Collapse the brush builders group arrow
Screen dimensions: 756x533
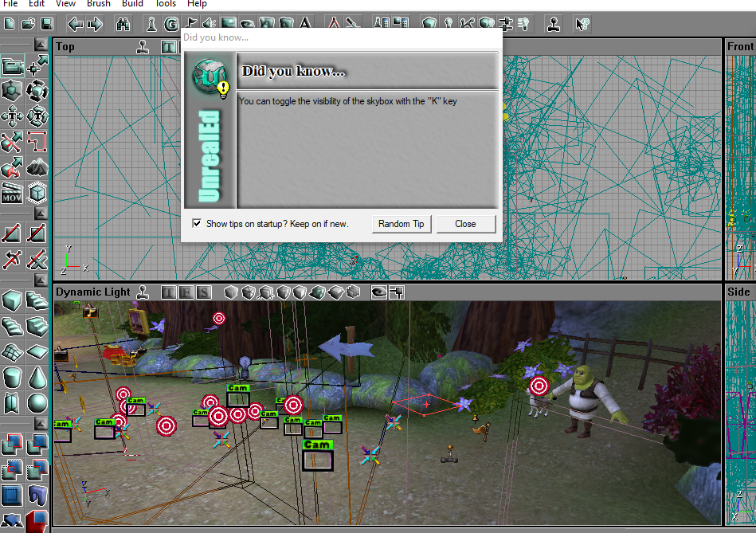(41, 280)
